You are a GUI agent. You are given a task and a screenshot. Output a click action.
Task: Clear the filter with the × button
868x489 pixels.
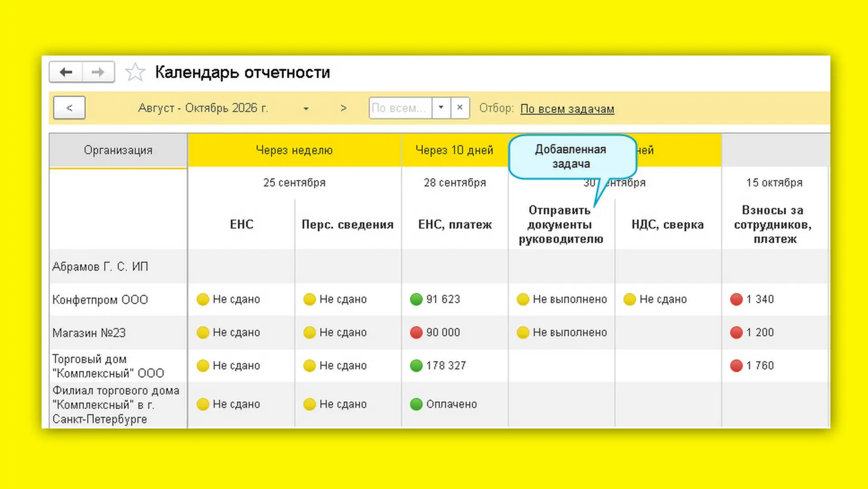click(x=460, y=108)
